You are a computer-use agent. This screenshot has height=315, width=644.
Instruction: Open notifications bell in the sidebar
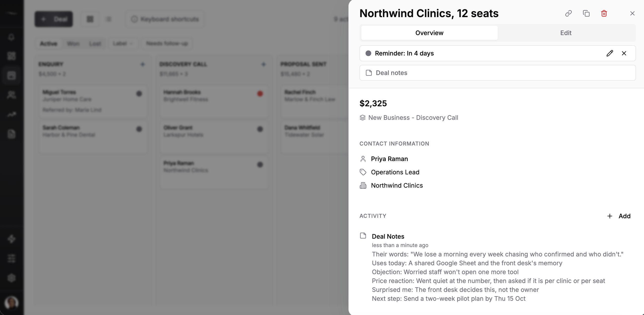11,37
